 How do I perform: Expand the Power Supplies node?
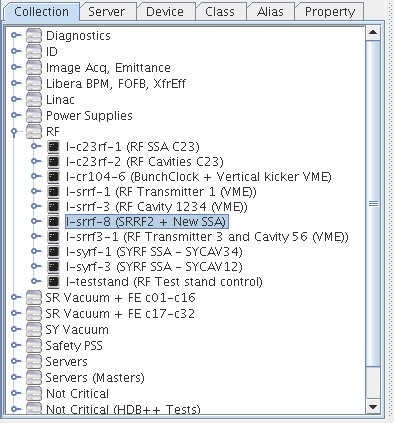coord(16,115)
